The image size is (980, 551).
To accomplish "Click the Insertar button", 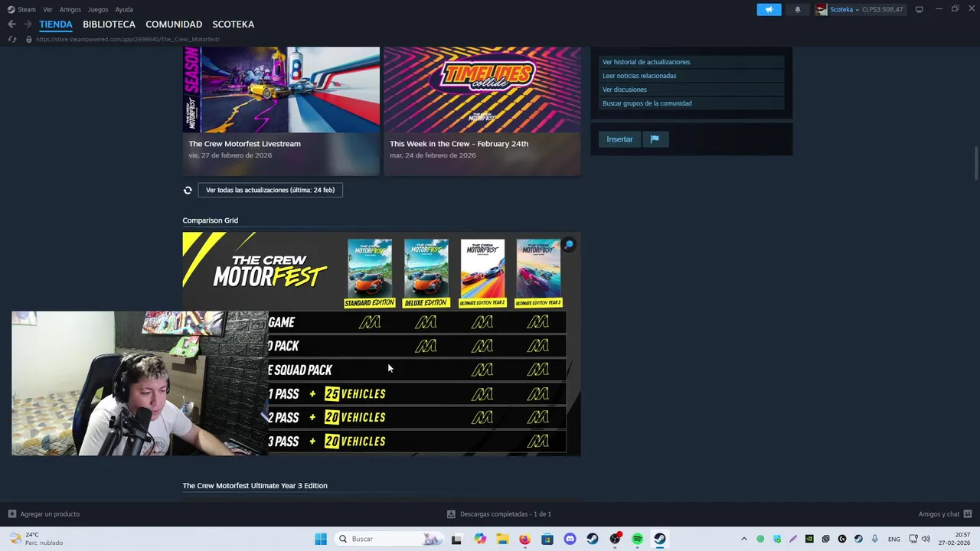I will 620,139.
